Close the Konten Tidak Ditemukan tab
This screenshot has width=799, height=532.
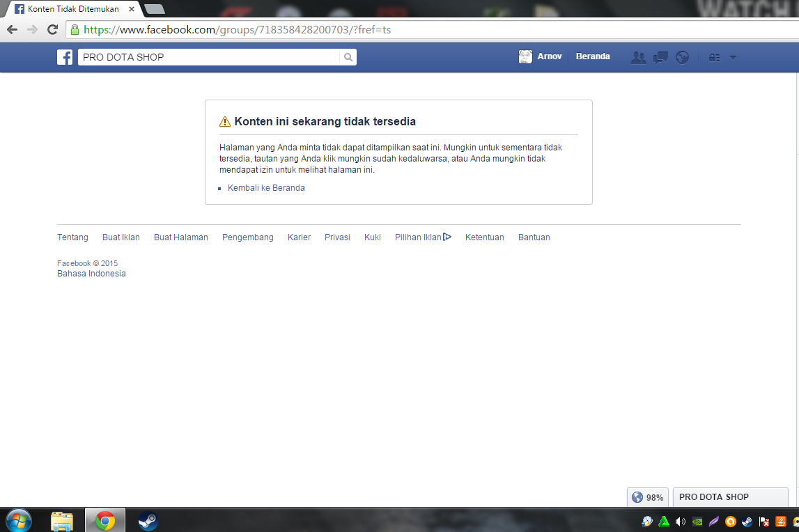coord(132,9)
